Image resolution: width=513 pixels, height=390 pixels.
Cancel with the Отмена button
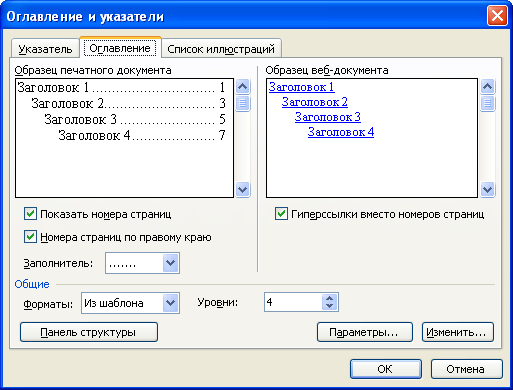pyautogui.click(x=466, y=369)
